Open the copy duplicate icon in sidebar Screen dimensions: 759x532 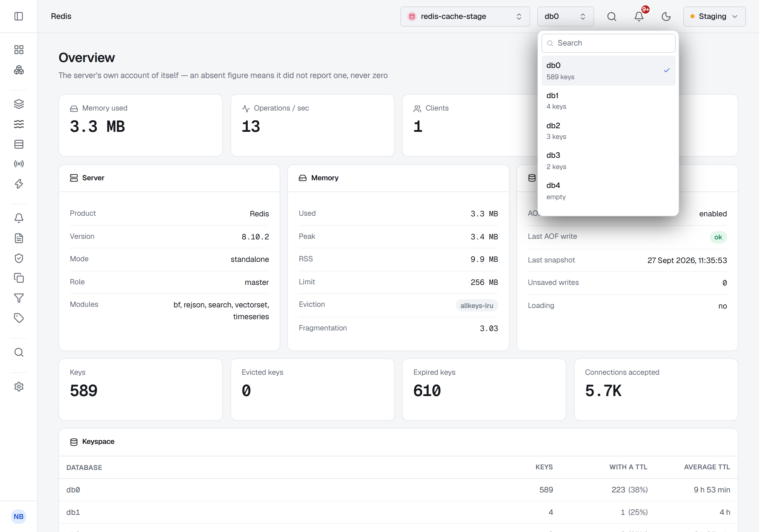[19, 278]
